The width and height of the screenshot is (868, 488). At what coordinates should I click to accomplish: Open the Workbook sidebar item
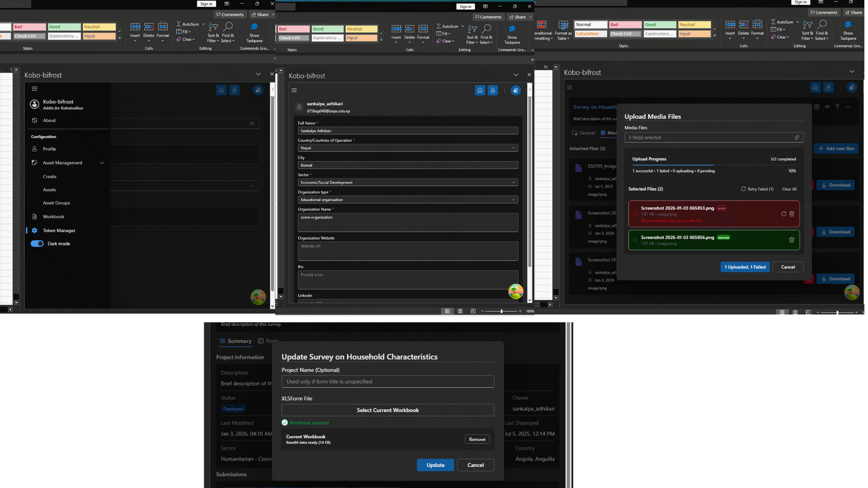pos(53,217)
